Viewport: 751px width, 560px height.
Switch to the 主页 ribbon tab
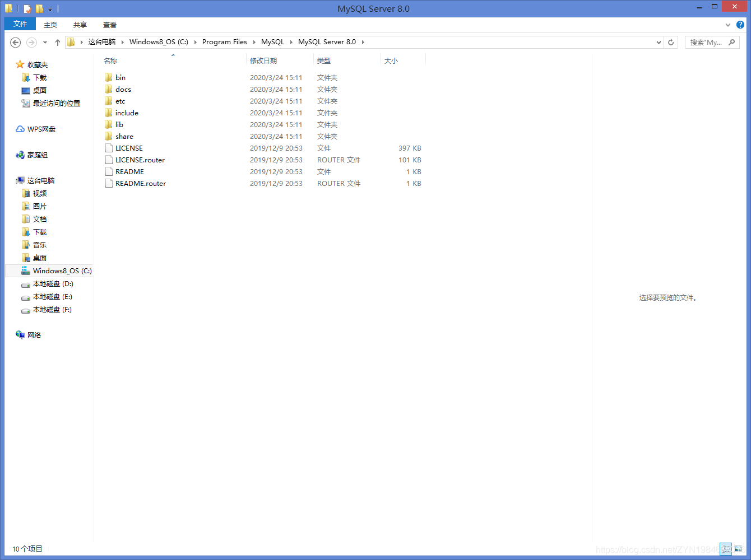click(50, 25)
